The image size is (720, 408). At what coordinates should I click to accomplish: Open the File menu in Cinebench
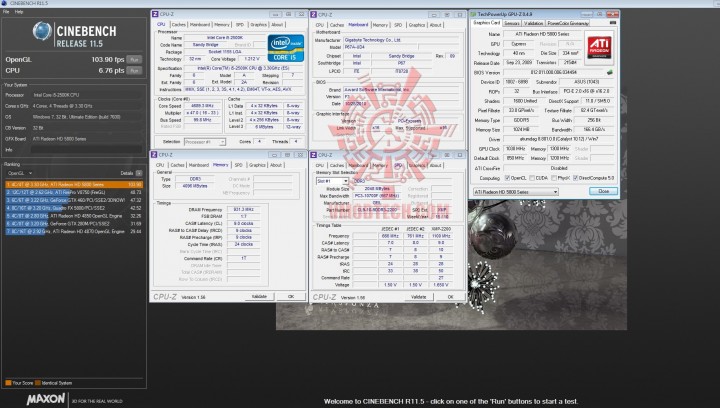pyautogui.click(x=6, y=11)
